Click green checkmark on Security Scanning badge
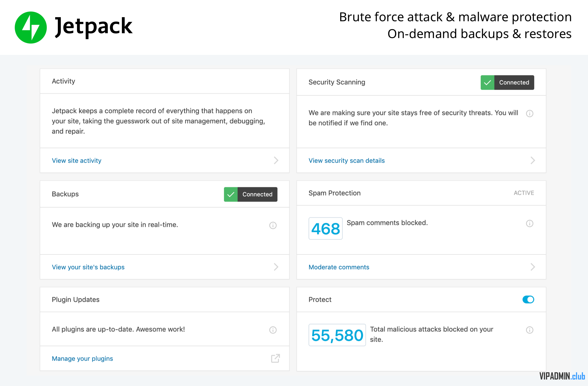 point(487,82)
